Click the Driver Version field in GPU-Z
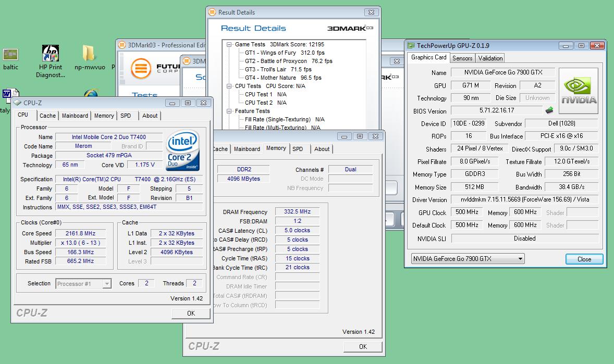This screenshot has width=614, height=364. click(x=525, y=199)
